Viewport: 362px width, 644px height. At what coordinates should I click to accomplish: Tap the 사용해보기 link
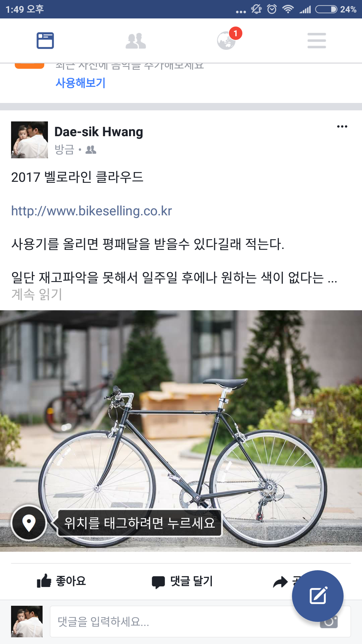[x=80, y=83]
